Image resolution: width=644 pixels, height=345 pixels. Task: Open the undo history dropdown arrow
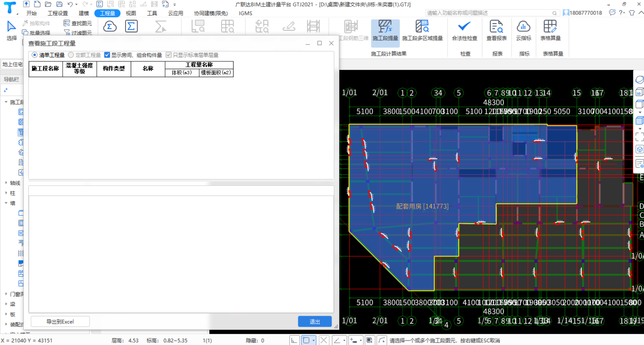click(x=76, y=5)
